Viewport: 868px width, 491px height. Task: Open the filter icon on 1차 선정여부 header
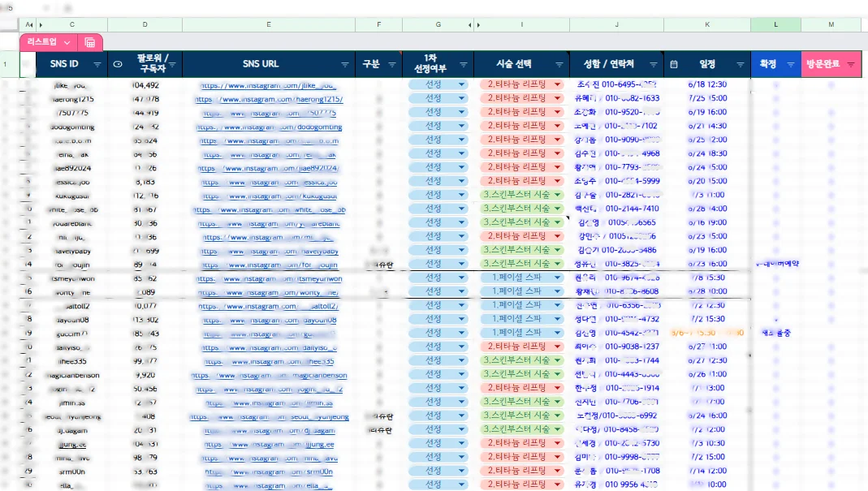click(x=464, y=65)
